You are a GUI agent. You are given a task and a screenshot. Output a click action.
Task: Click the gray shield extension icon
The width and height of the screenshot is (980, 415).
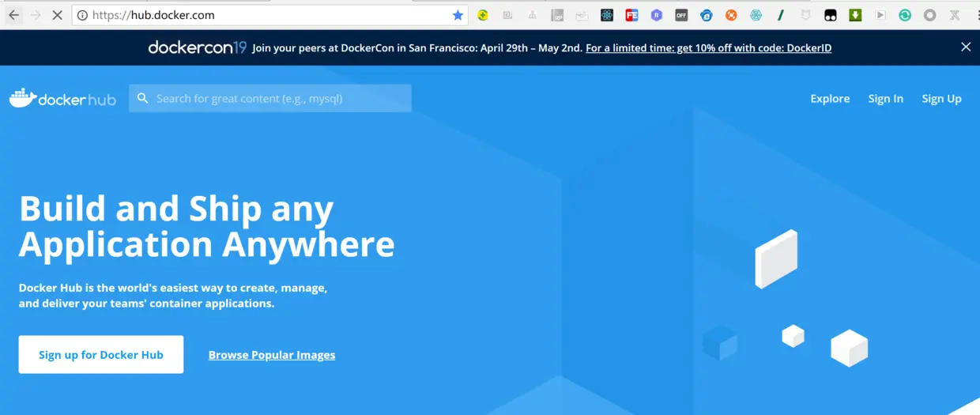[806, 15]
